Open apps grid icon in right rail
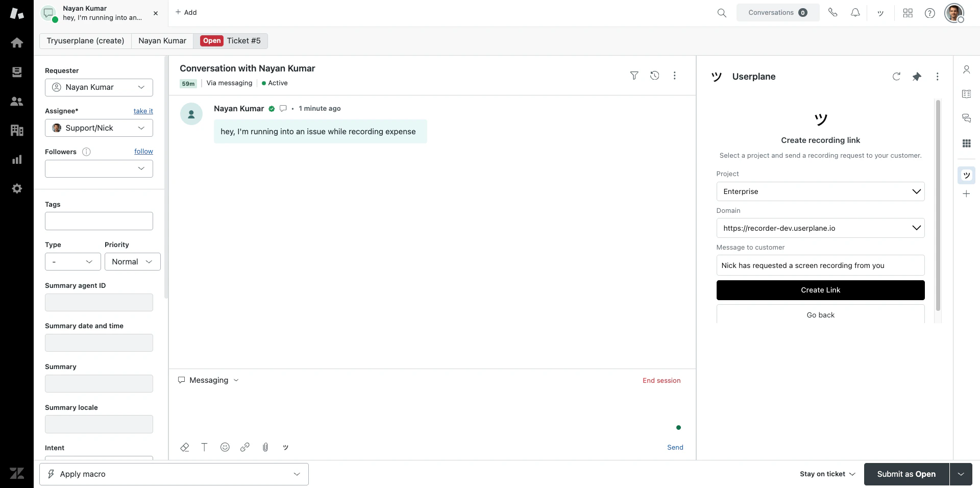This screenshot has height=488, width=980. point(966,143)
